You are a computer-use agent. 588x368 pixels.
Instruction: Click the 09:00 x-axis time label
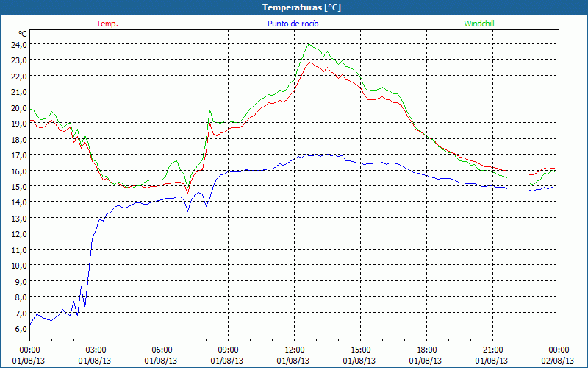228,350
